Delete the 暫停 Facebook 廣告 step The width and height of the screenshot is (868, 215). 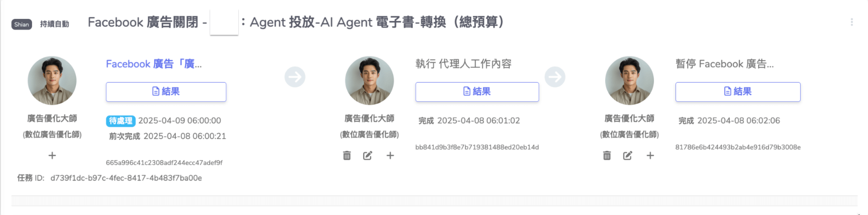(x=607, y=155)
